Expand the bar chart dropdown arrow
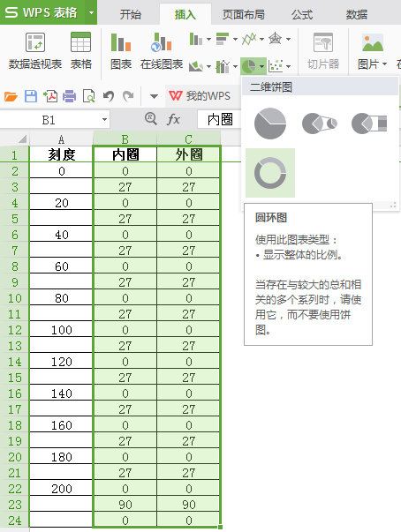This screenshot has width=401, height=532. point(235,40)
